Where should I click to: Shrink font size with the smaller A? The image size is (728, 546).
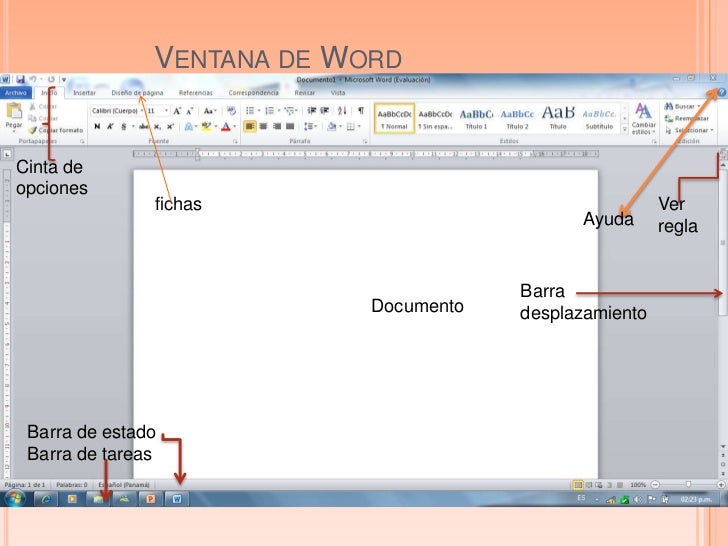[x=189, y=111]
